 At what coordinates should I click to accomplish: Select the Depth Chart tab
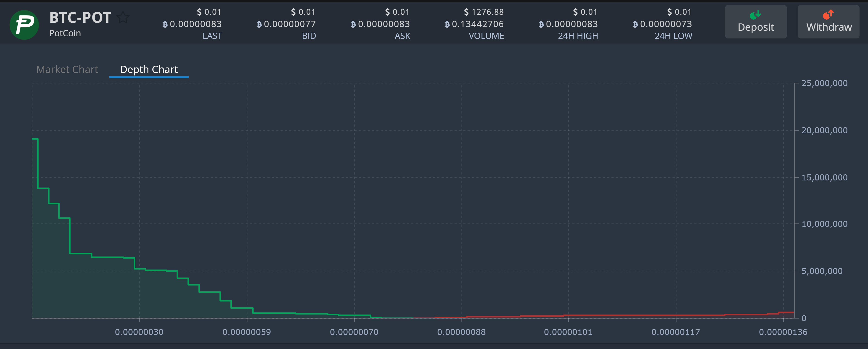click(x=149, y=69)
